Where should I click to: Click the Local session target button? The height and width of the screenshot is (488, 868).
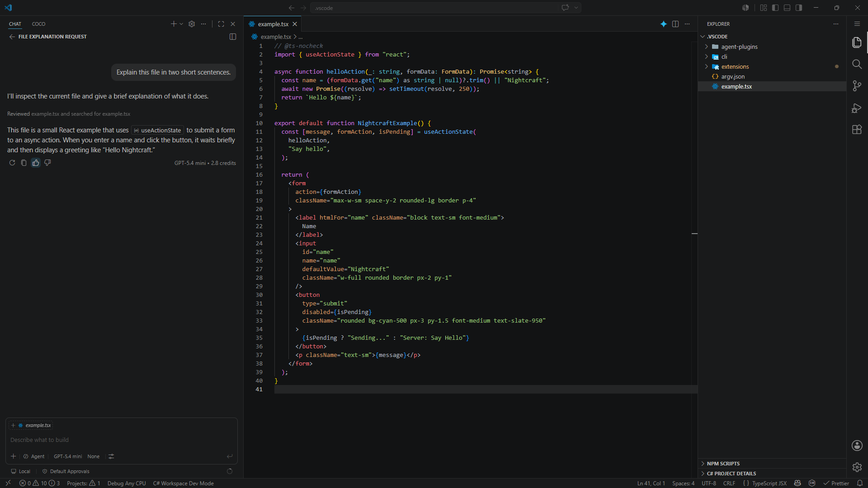pos(21,471)
